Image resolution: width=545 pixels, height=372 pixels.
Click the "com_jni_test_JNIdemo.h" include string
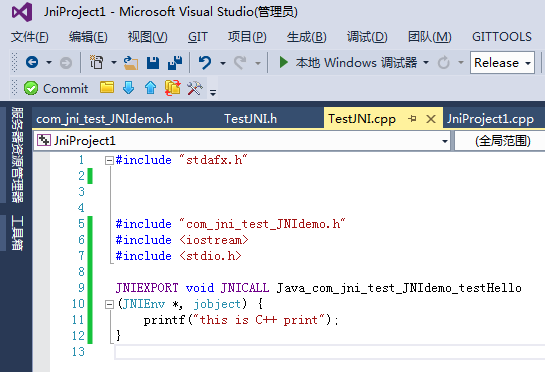pyautogui.click(x=262, y=224)
